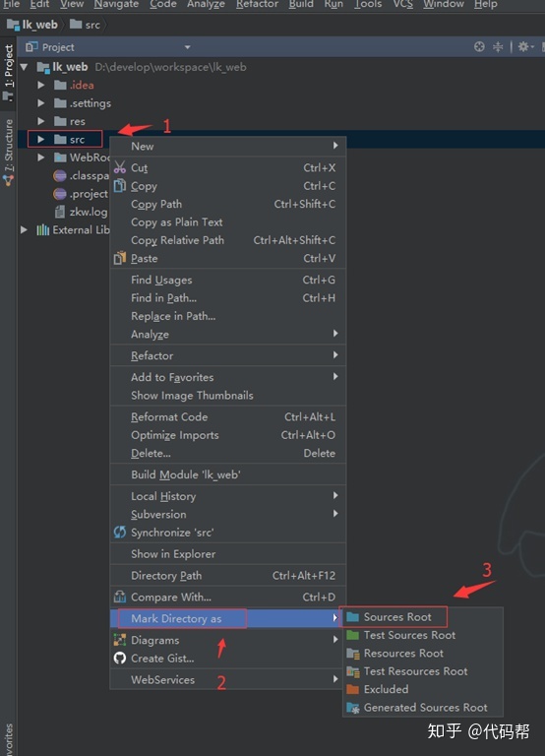Open Project panel gear settings icon
The height and width of the screenshot is (756, 545).
(524, 47)
